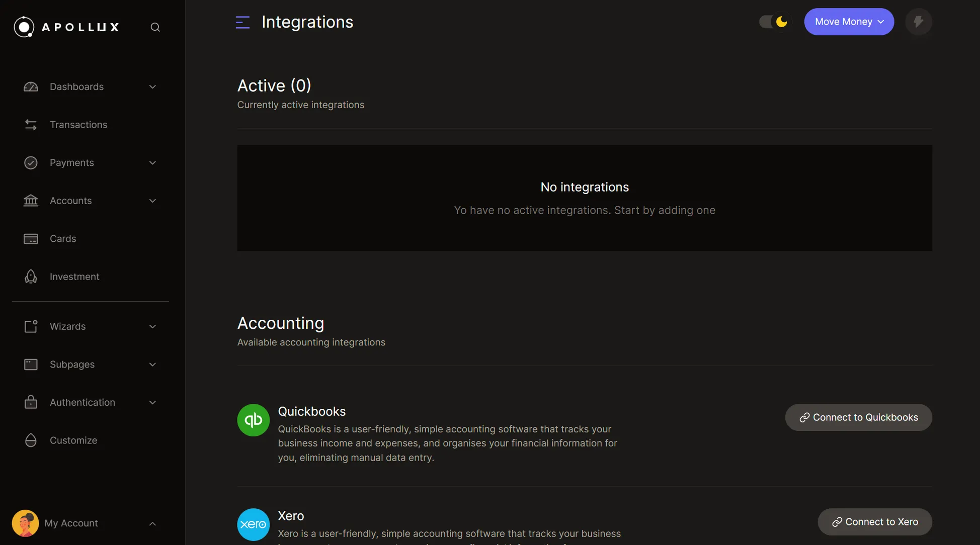Viewport: 980px width, 545px height.
Task: Click the My Account avatar picture
Action: (x=25, y=523)
